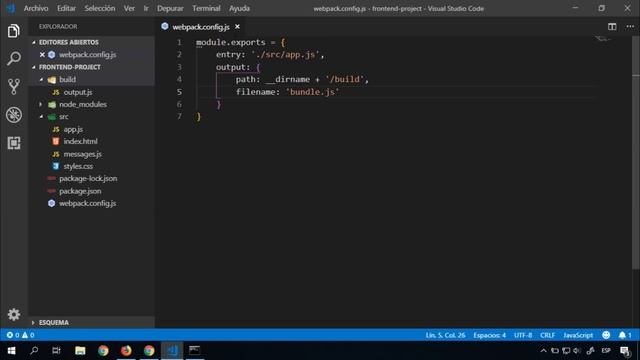Open app.js in the explorer
The image size is (640, 360).
(73, 129)
